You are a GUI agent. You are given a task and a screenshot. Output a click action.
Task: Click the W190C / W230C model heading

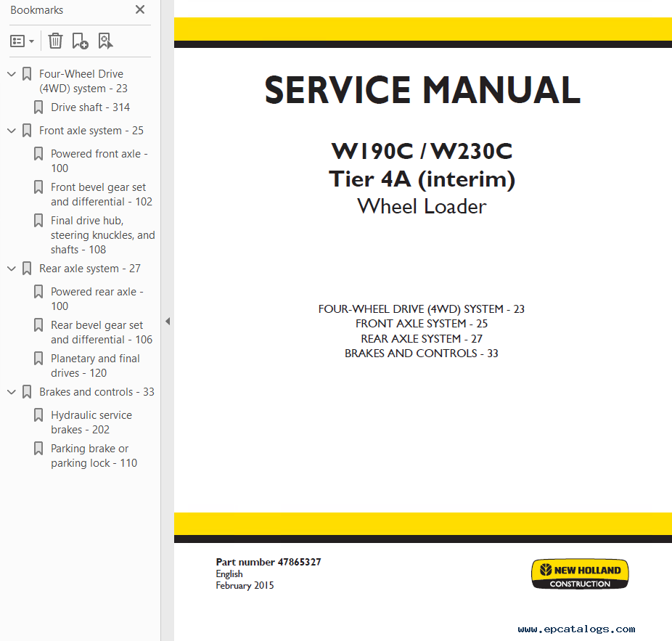click(x=422, y=151)
